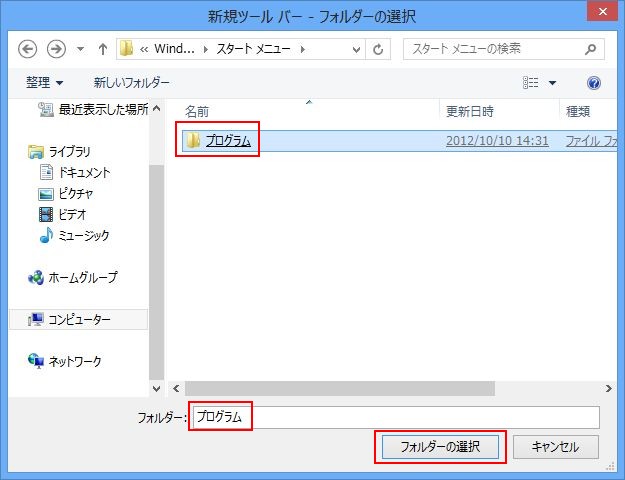Image resolution: width=625 pixels, height=480 pixels.
Task: Go up one folder level
Action: click(102, 49)
